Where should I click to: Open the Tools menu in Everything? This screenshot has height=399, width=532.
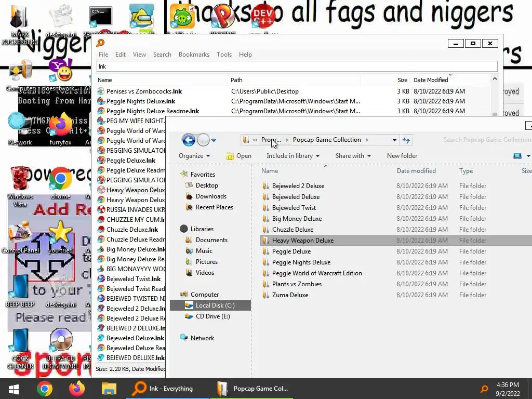click(x=224, y=54)
